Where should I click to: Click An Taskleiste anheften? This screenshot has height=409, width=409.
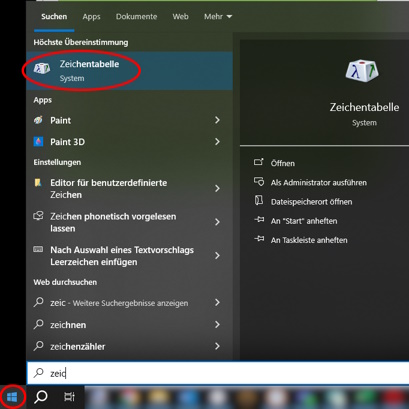click(309, 240)
